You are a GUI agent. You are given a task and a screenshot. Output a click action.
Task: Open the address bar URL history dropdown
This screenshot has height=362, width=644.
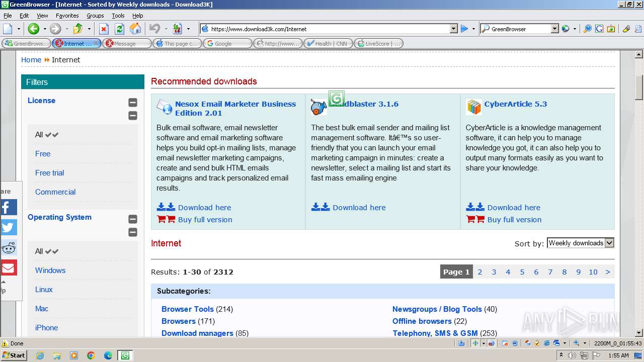click(x=453, y=29)
